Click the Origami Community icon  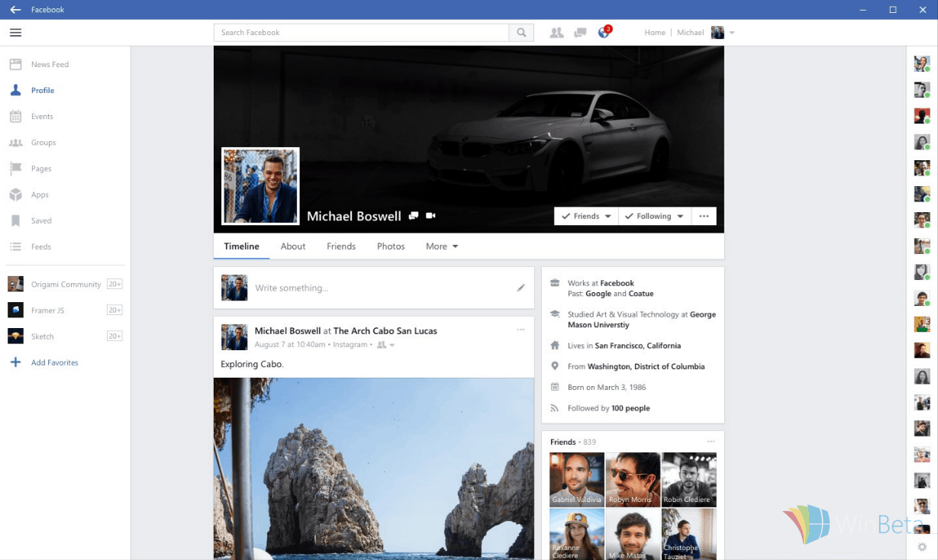tap(15, 284)
